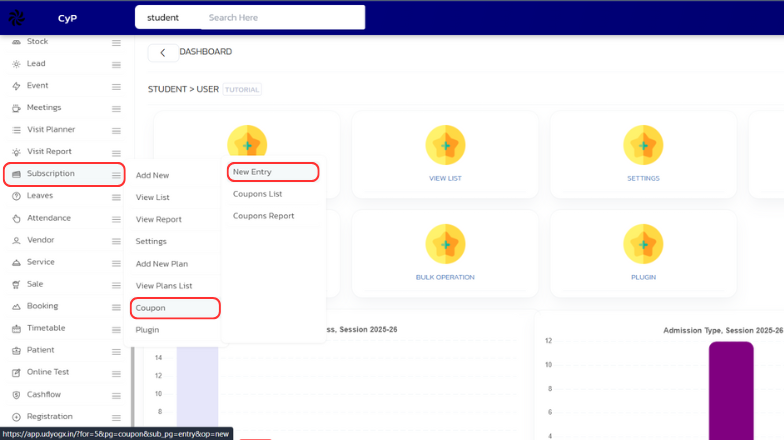
Task: Open Coupons List submenu item
Action: click(x=258, y=194)
